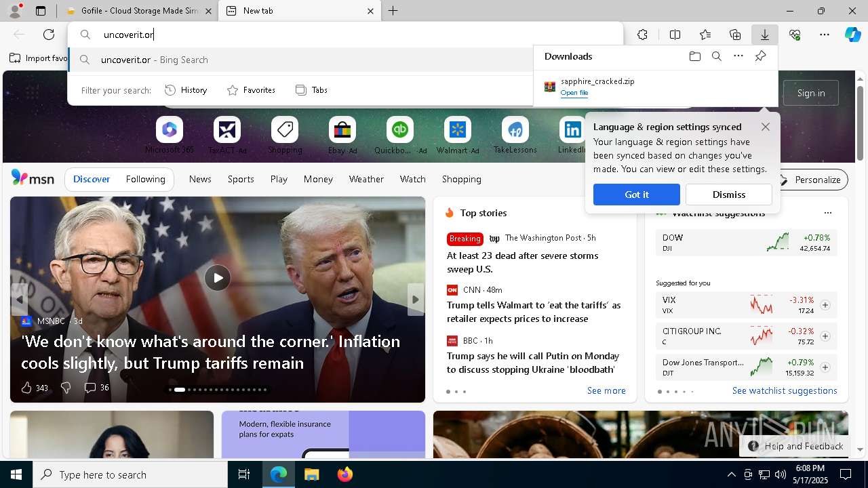Play the featured inflation video
The height and width of the screenshot is (488, 868).
(x=218, y=278)
